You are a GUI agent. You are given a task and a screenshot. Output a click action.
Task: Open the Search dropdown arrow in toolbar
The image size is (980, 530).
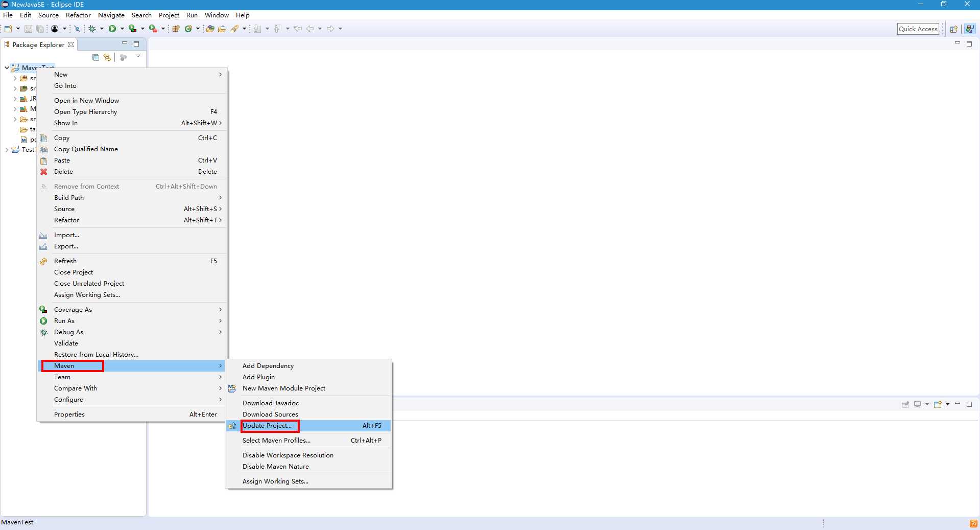tap(244, 29)
